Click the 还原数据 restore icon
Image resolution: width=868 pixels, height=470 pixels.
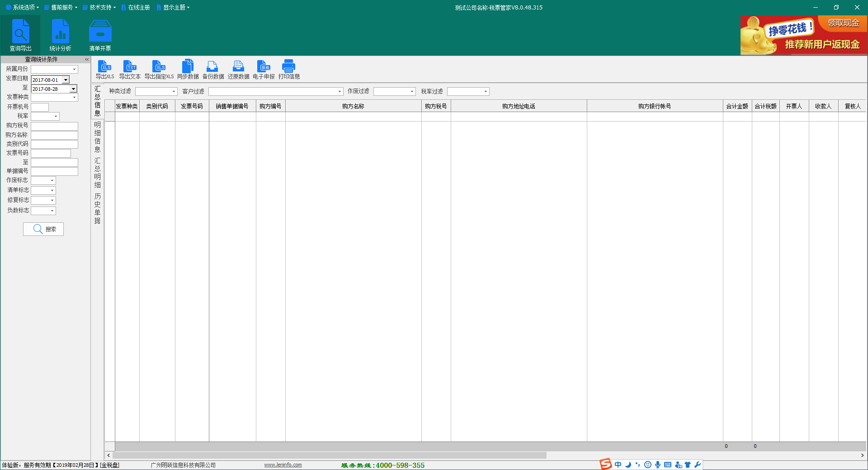(238, 70)
